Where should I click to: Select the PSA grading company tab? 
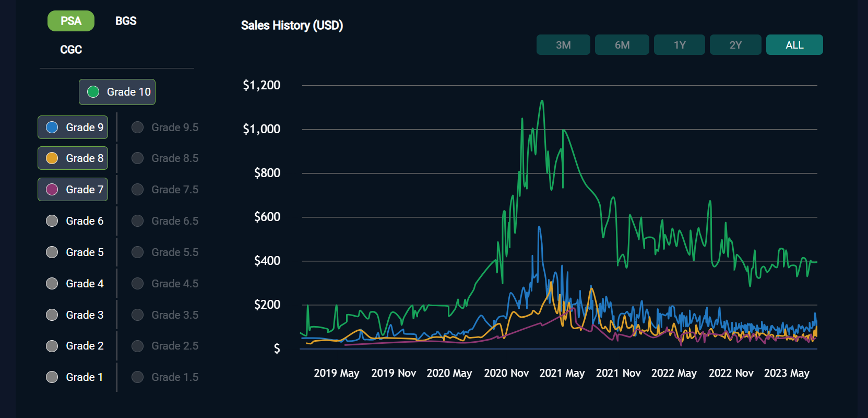[71, 21]
